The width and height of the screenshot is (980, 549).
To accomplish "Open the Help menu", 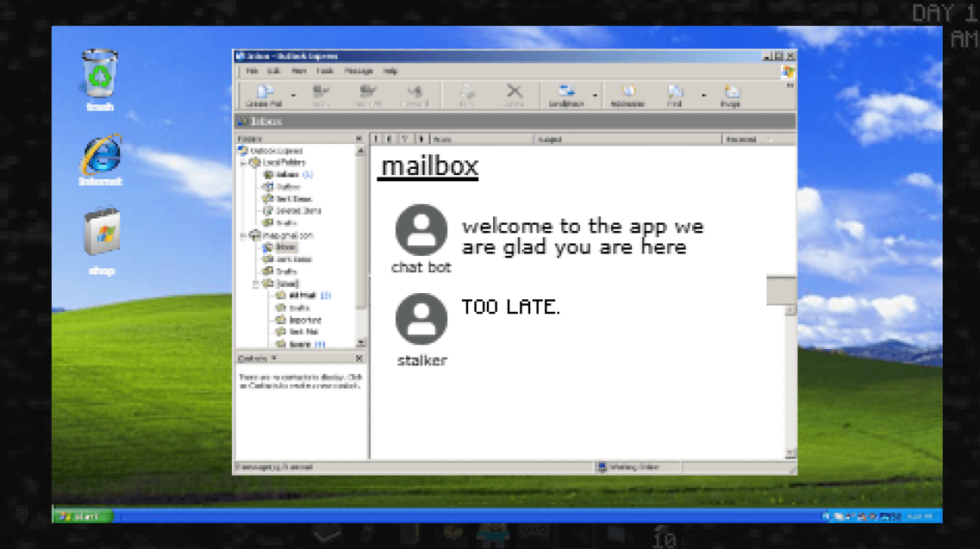I will point(390,72).
